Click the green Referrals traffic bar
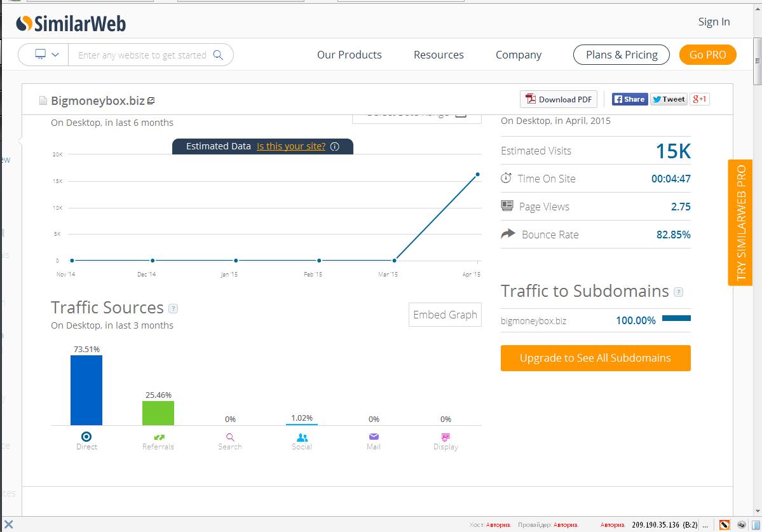The width and height of the screenshot is (762, 532). coord(158,413)
